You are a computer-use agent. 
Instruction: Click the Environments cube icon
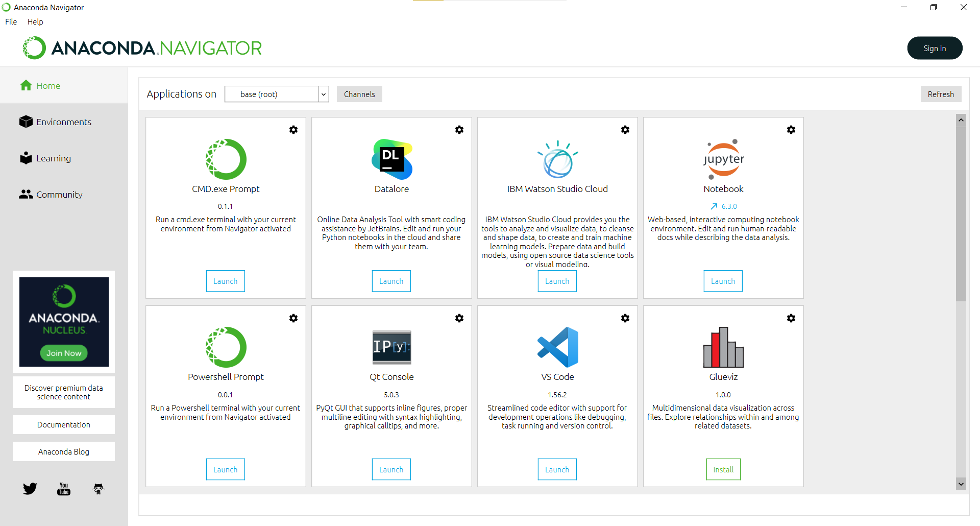coord(26,122)
